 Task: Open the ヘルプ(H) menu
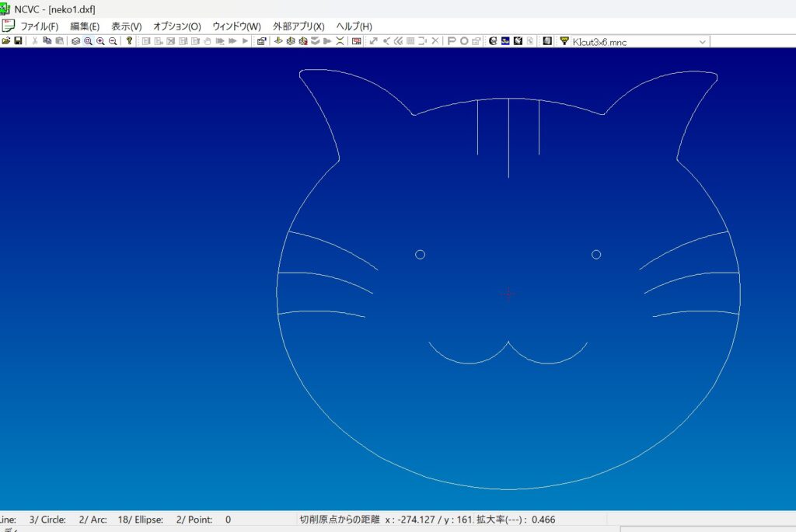354,26
